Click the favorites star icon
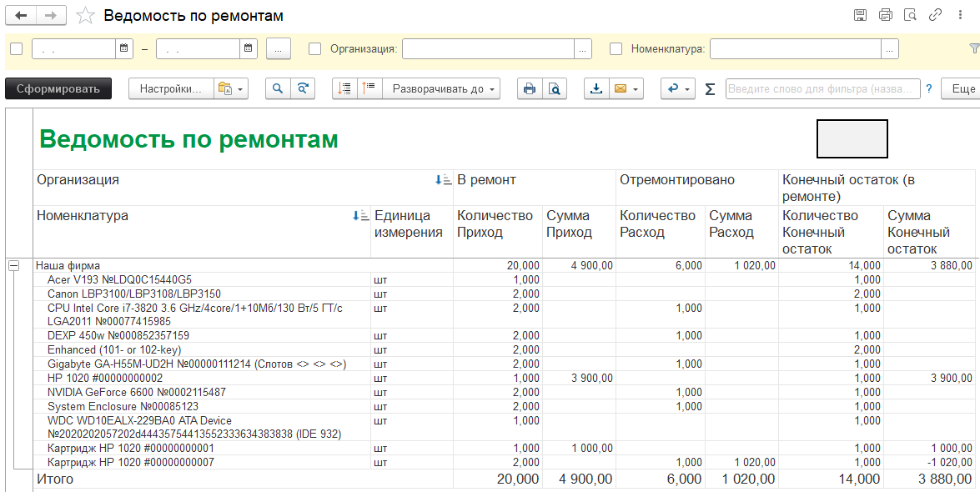The width and height of the screenshot is (980, 492). [x=85, y=16]
